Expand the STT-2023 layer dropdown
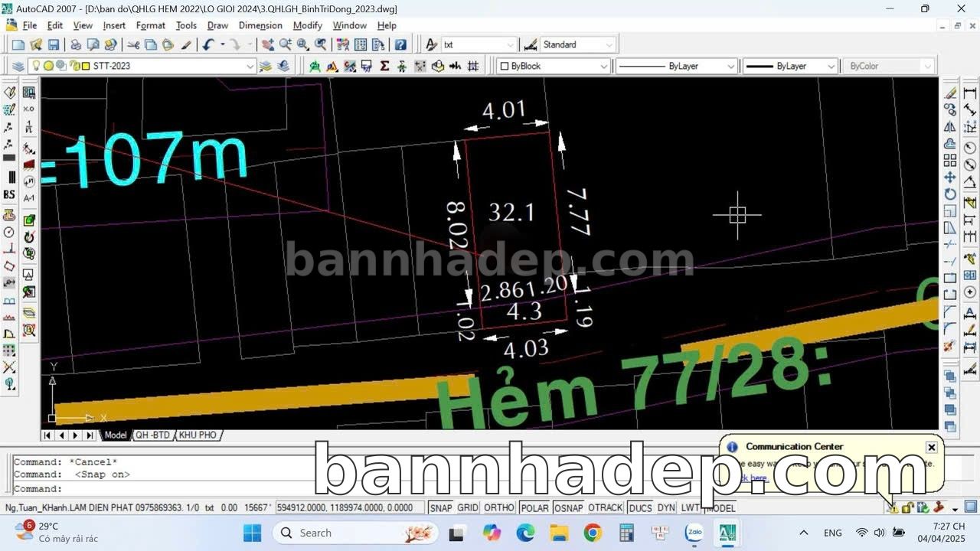 click(250, 66)
